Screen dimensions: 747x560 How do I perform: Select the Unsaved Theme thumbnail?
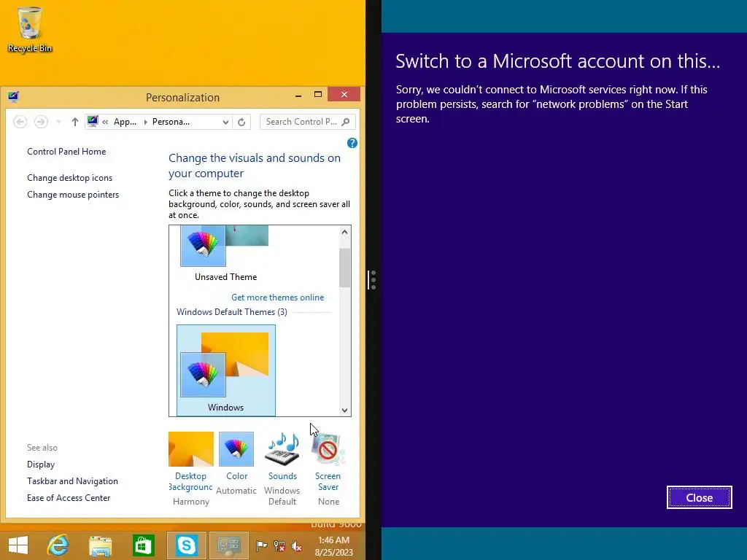click(225, 254)
